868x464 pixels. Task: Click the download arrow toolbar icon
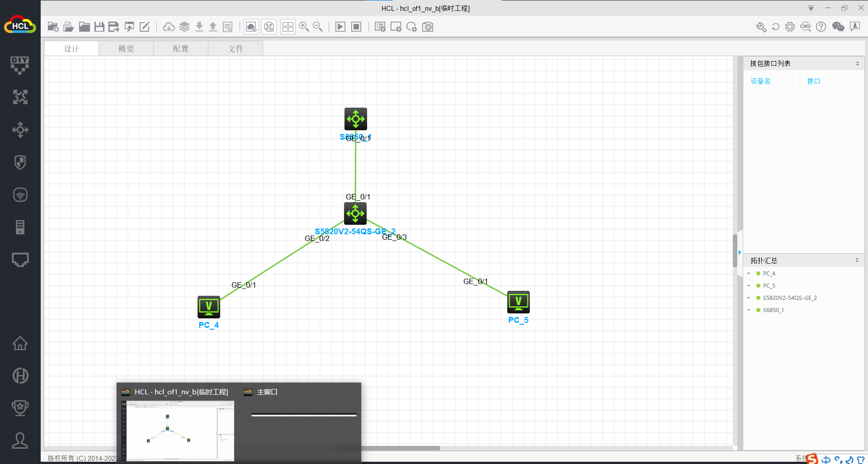pyautogui.click(x=199, y=27)
